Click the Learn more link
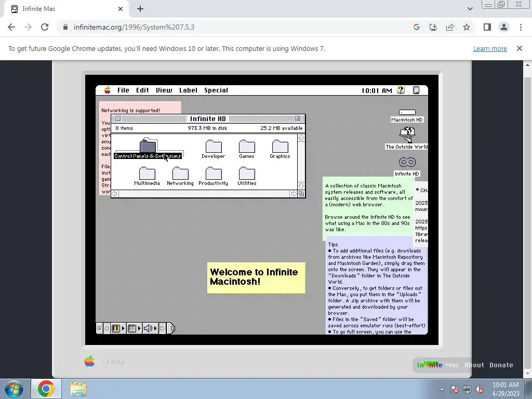 pos(490,48)
